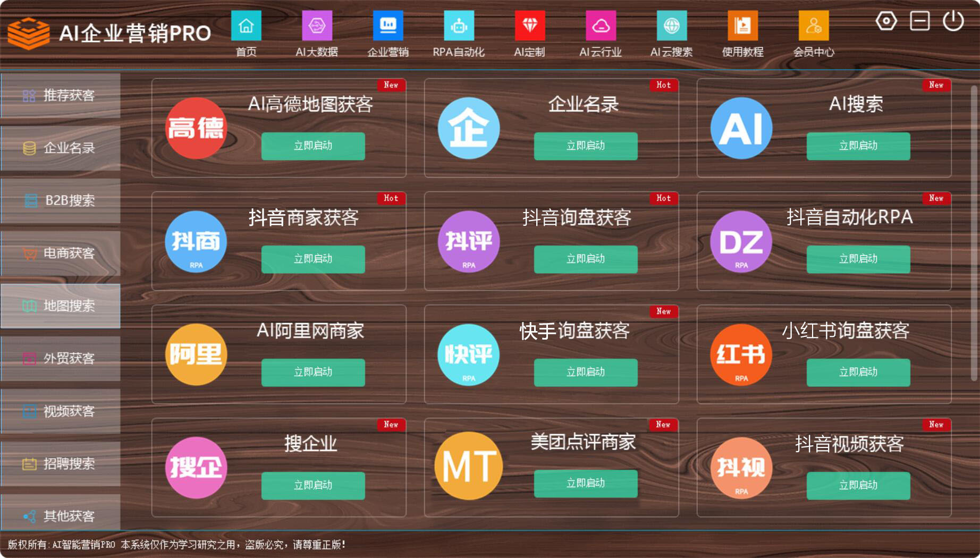Start the AI高德地图获客 module
Viewport: 980px width, 558px height.
click(x=313, y=146)
